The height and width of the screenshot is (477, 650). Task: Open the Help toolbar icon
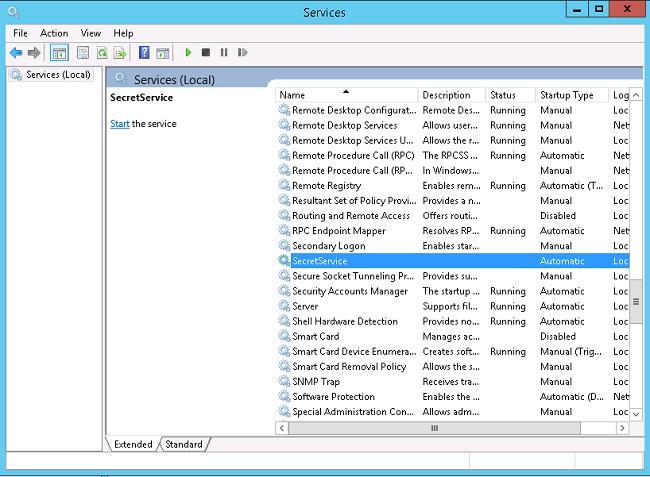tap(145, 52)
